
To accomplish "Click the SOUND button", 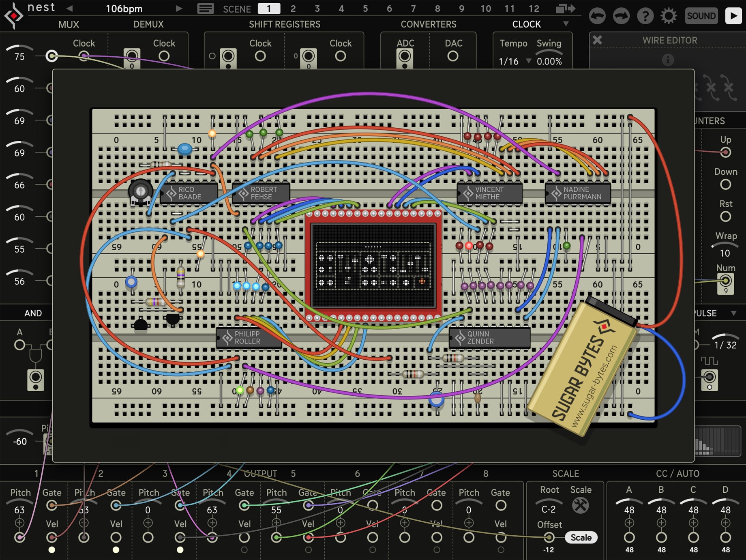I will click(x=701, y=16).
